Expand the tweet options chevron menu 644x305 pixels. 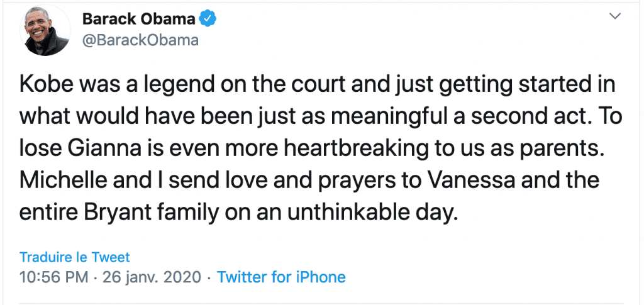(x=615, y=18)
